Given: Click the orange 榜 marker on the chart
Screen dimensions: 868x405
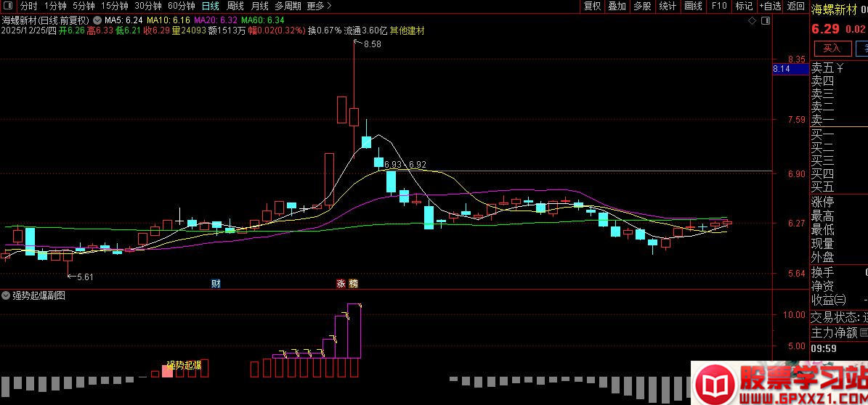Looking at the screenshot, I should (353, 283).
